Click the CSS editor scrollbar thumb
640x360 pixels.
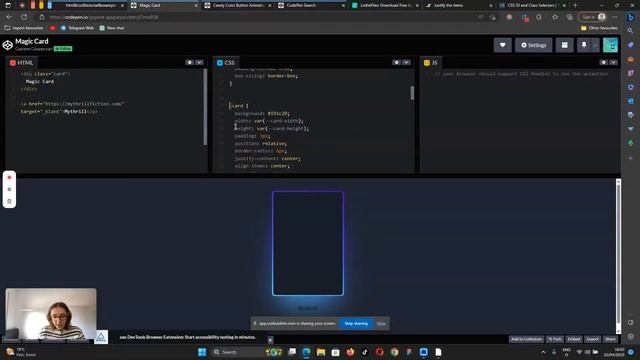click(412, 93)
